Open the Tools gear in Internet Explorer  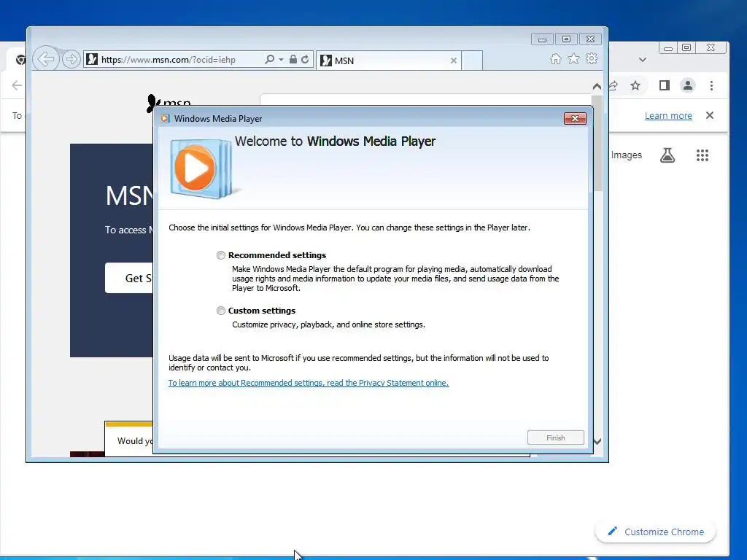tap(592, 58)
